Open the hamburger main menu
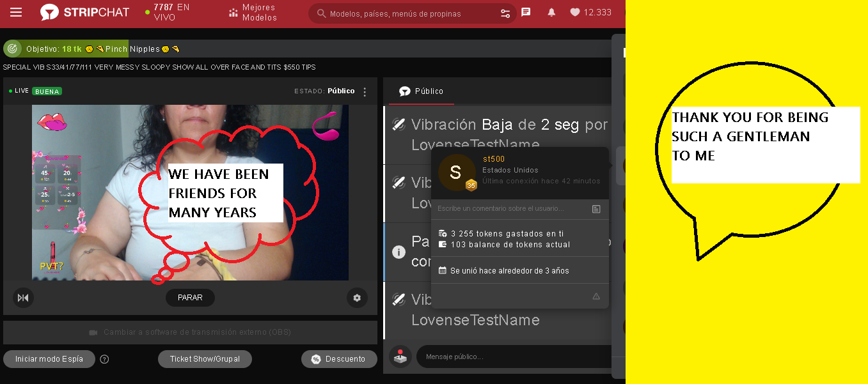The width and height of the screenshot is (868, 384). pyautogui.click(x=16, y=13)
